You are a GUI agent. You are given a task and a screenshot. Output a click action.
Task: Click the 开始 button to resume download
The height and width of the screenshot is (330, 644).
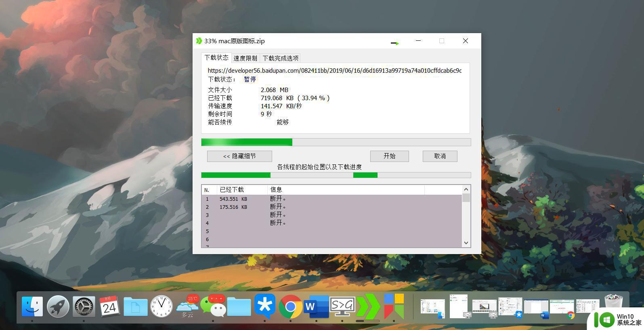click(x=390, y=156)
